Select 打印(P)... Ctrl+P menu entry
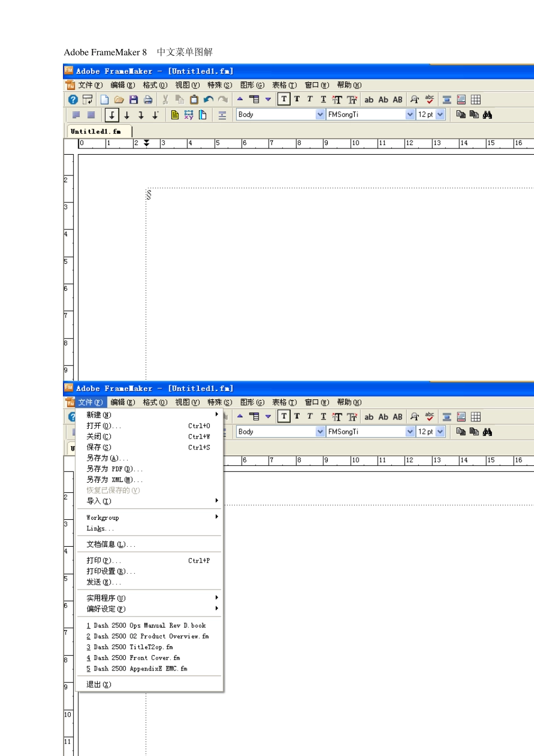 pyautogui.click(x=150, y=560)
